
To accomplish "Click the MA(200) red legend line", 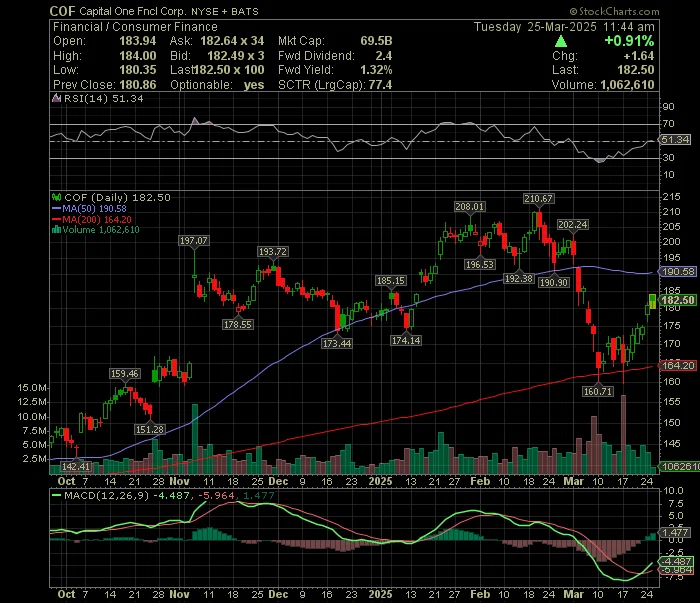I will click(x=57, y=220).
